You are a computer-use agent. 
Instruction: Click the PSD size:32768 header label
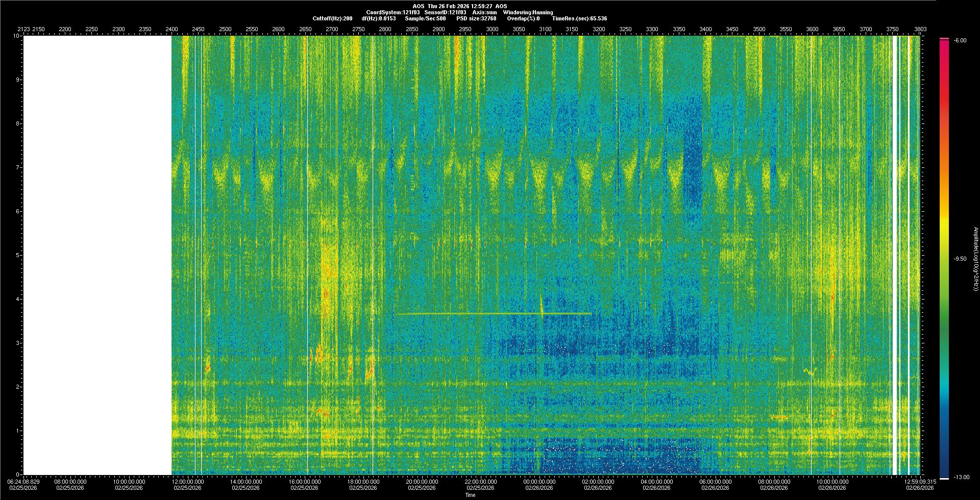(476, 18)
